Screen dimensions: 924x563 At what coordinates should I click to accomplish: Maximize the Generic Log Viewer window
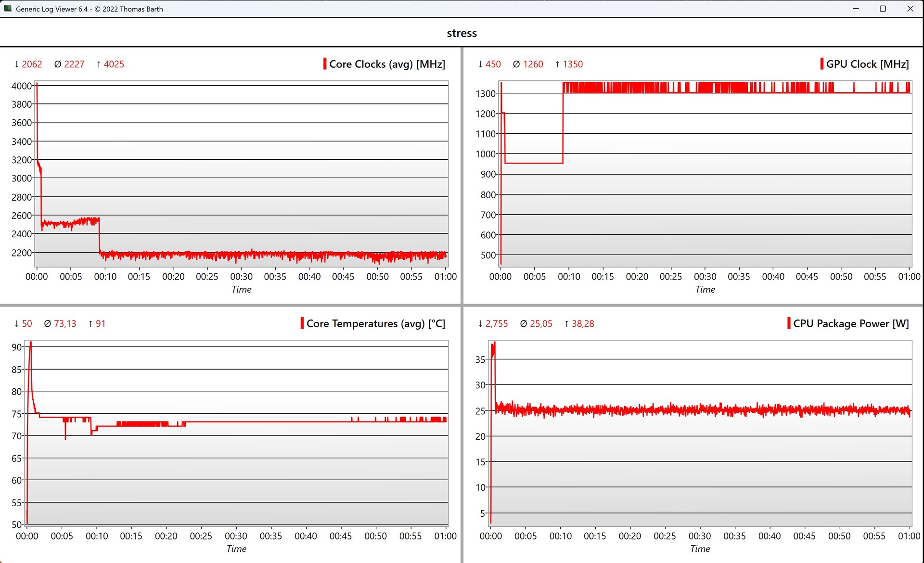pyautogui.click(x=883, y=9)
